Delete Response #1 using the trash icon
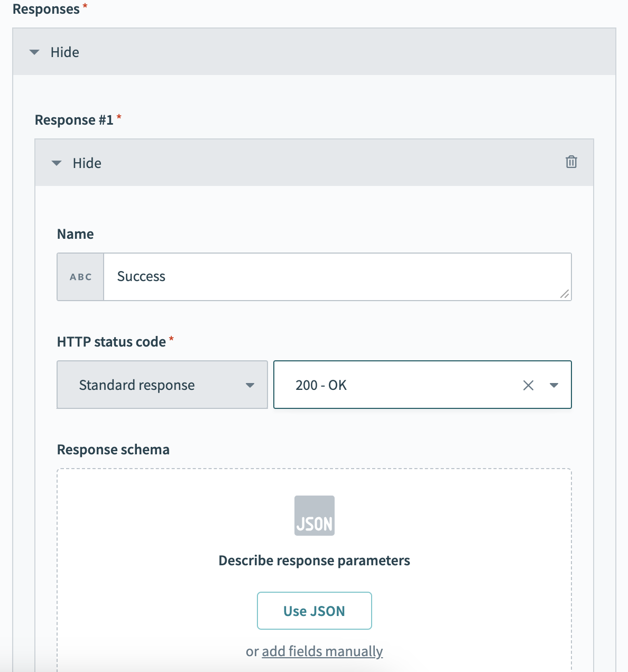Image resolution: width=628 pixels, height=672 pixels. click(x=571, y=163)
